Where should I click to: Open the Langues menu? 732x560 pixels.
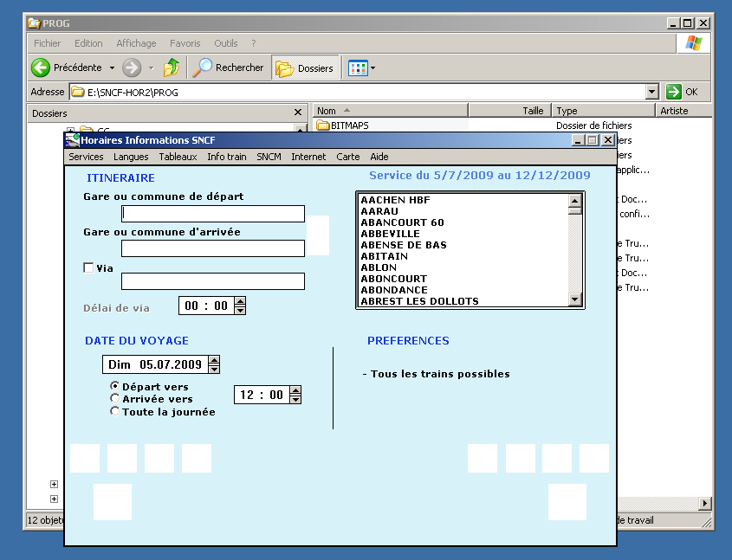[131, 157]
